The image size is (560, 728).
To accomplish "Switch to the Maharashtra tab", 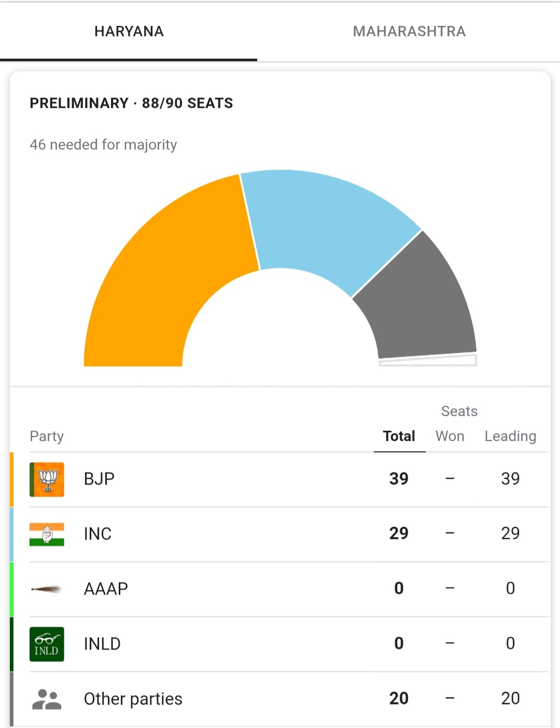I will click(x=409, y=32).
